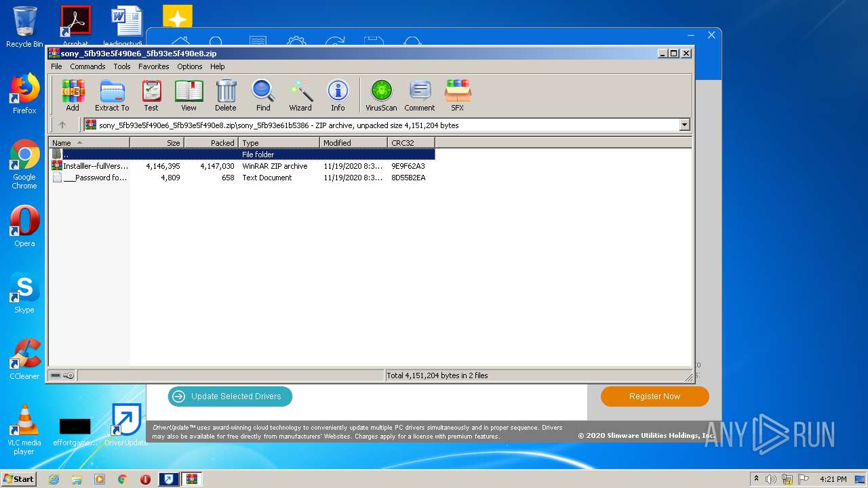Click the 8D55B2EA CRC32 value
The image size is (868, 488).
(x=408, y=178)
